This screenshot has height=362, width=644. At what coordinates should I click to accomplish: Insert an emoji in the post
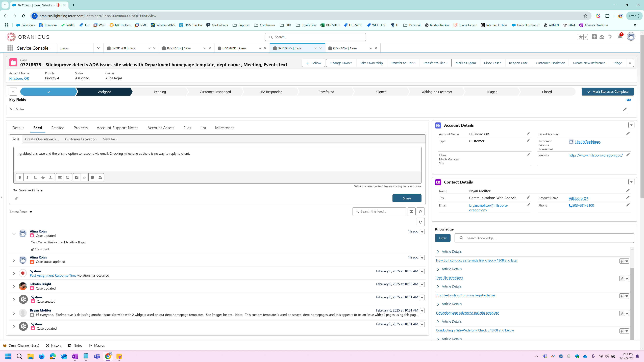point(92,177)
